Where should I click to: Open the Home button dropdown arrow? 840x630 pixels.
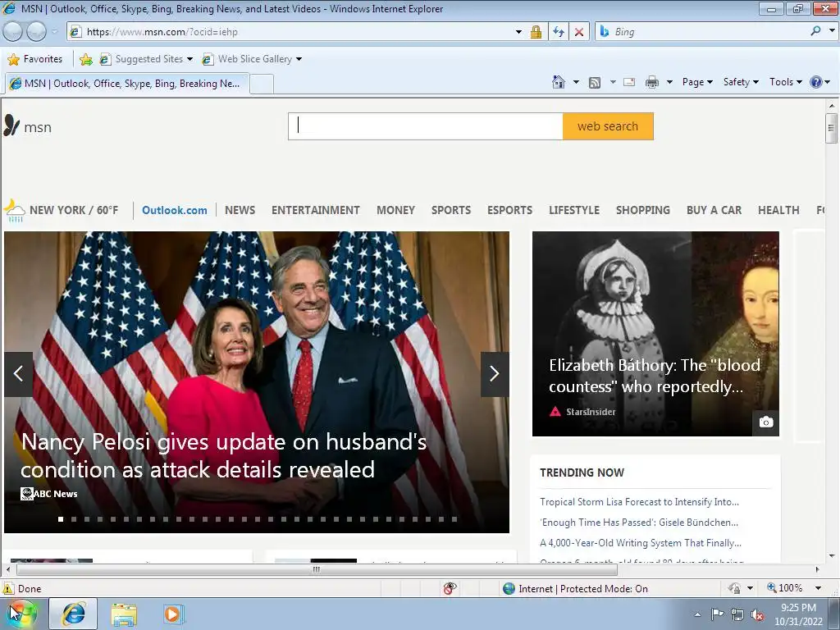[576, 82]
